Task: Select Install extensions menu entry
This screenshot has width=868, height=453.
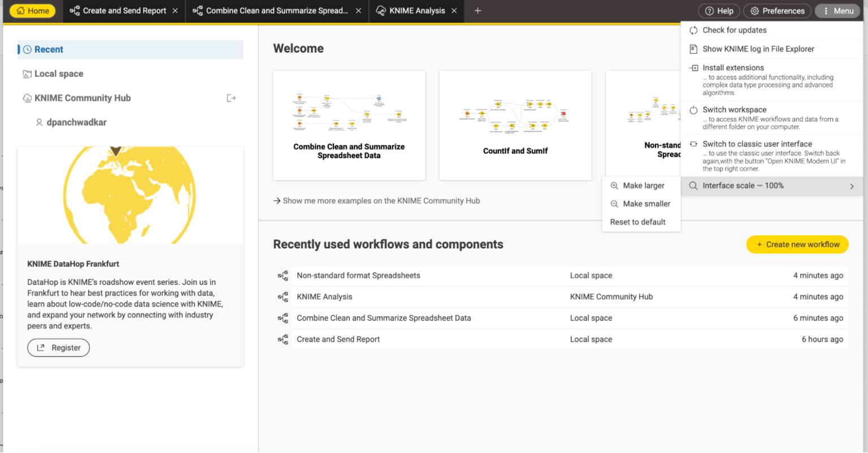Action: [772, 80]
